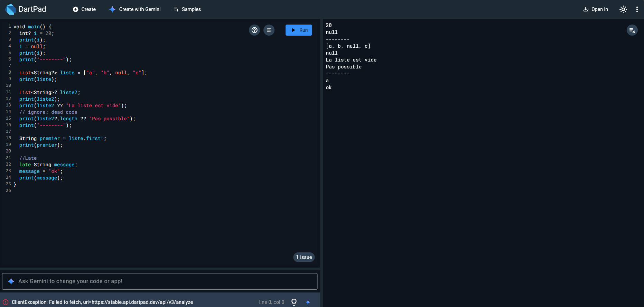Image resolution: width=644 pixels, height=307 pixels.
Task: Click the 'print(liste);' line
Action: [38, 79]
